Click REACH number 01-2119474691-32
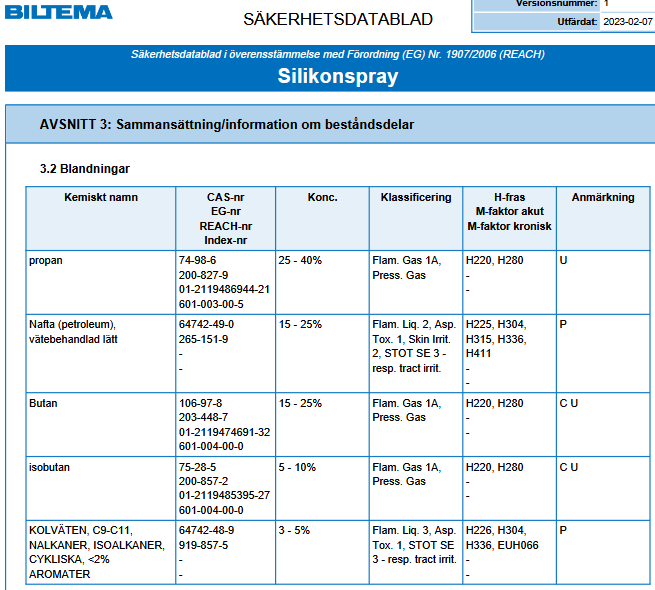The image size is (655, 590). [224, 432]
